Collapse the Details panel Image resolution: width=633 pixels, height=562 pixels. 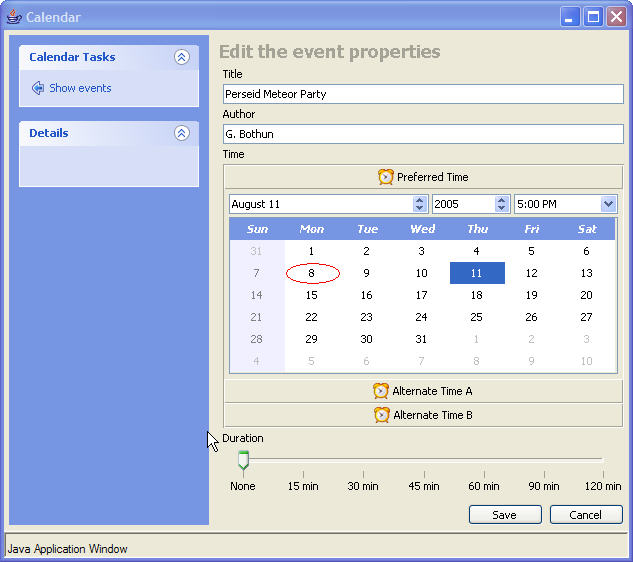182,133
